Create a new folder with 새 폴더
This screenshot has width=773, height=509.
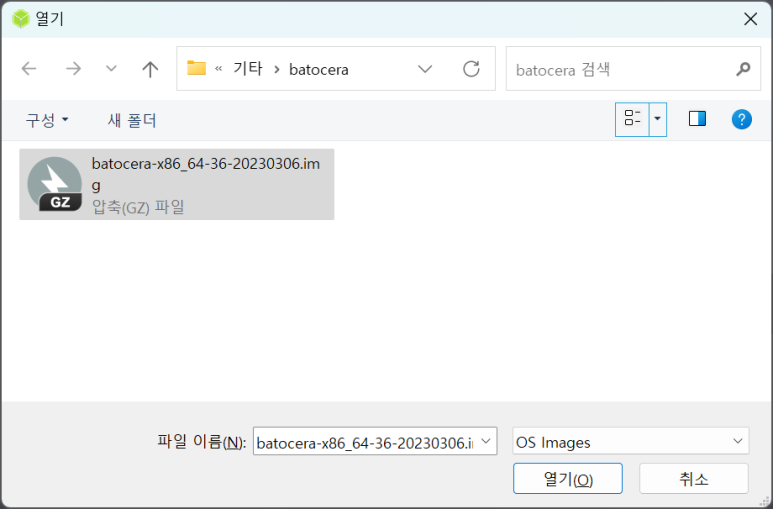[x=132, y=120]
